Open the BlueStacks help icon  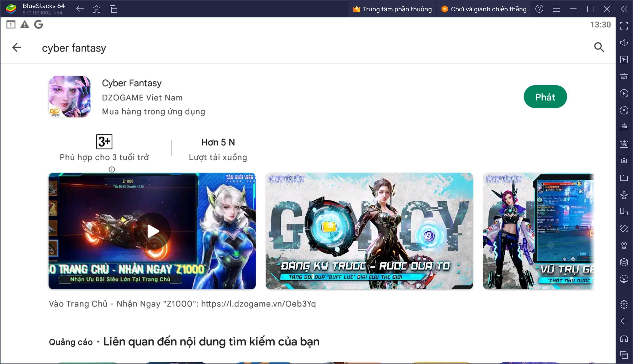point(539,9)
